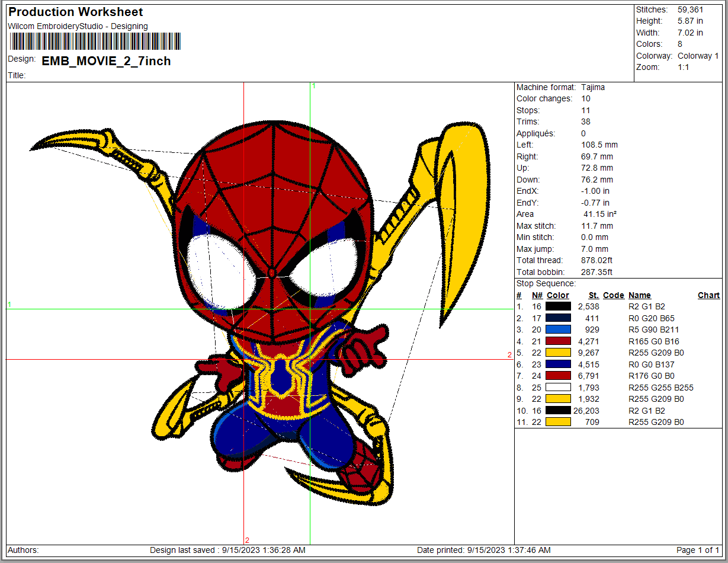728x563 pixels.
Task: Click the black swatch for stop 10
Action: tap(558, 410)
